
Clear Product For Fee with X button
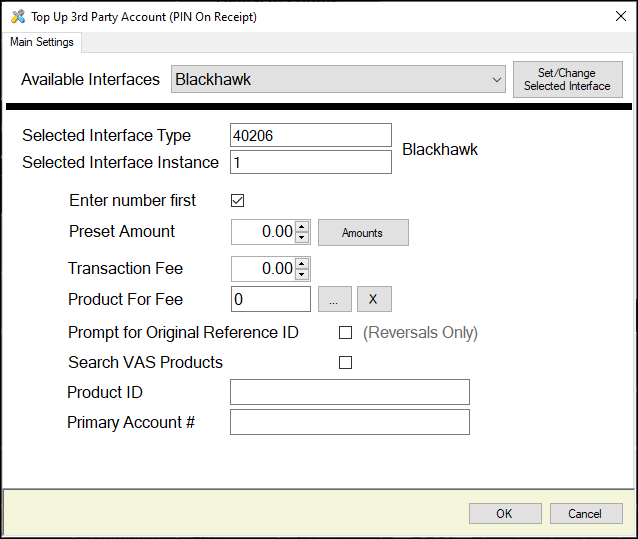click(374, 299)
